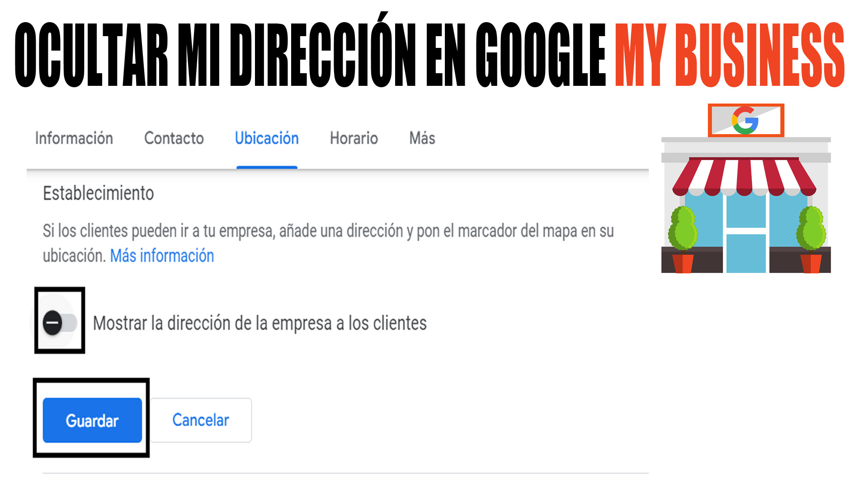Click the Google My Business storefront icon
Viewport: 868px width, 488px height.
pos(746,189)
